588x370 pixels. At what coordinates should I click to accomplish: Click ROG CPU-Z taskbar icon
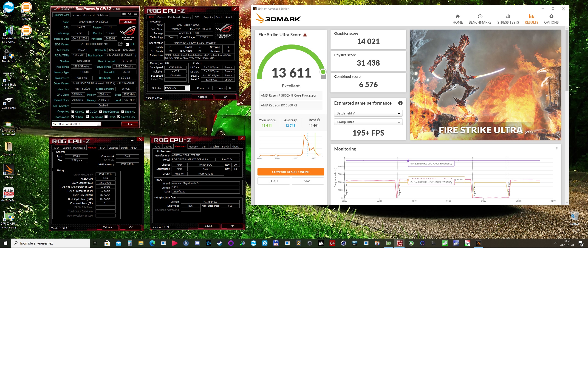(400, 243)
